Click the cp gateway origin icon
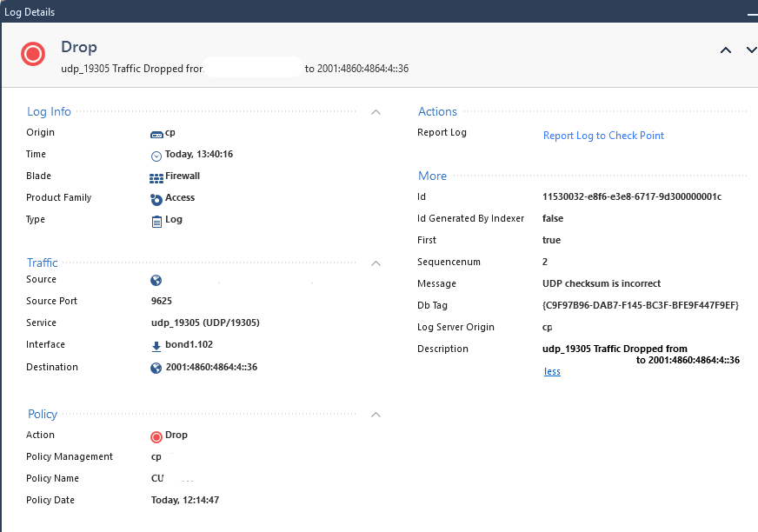758x532 pixels. pos(156,135)
